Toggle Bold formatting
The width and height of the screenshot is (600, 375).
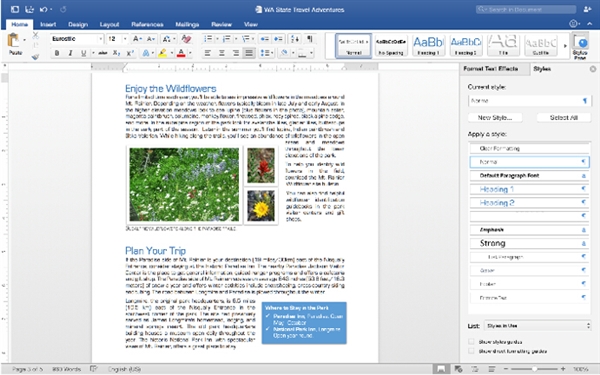(57, 53)
